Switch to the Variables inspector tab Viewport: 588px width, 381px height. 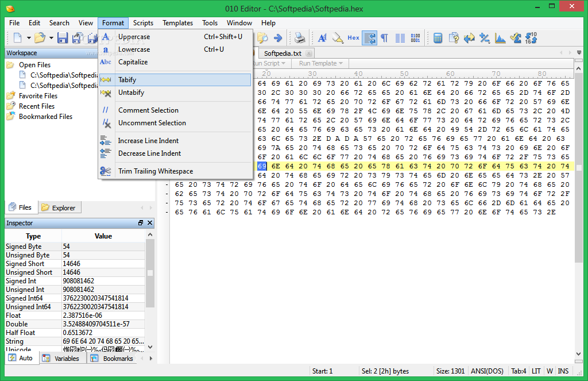tap(61, 359)
